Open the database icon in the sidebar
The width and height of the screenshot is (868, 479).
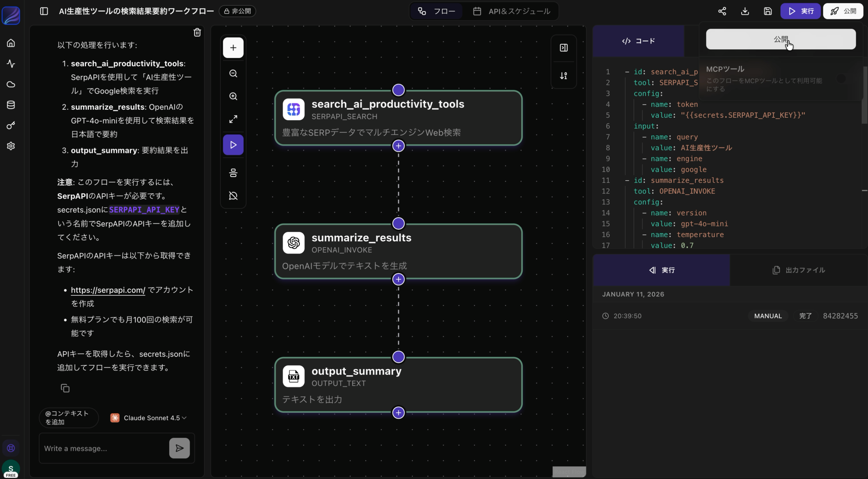coord(11,105)
